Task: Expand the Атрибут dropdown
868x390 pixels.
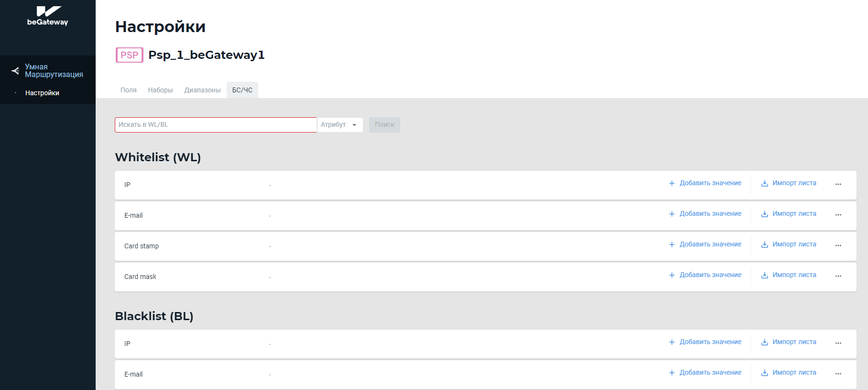Action: click(340, 125)
